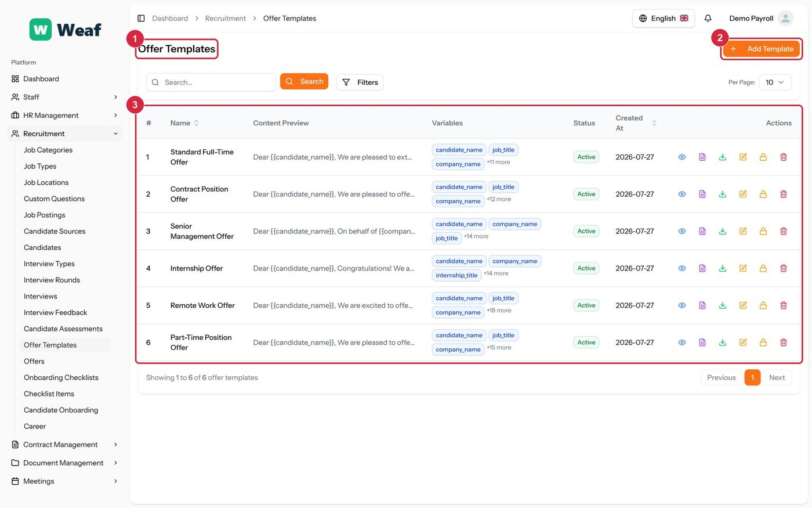Image resolution: width=812 pixels, height=508 pixels.
Task: Open Recruitment breadcrumb link
Action: click(x=226, y=19)
